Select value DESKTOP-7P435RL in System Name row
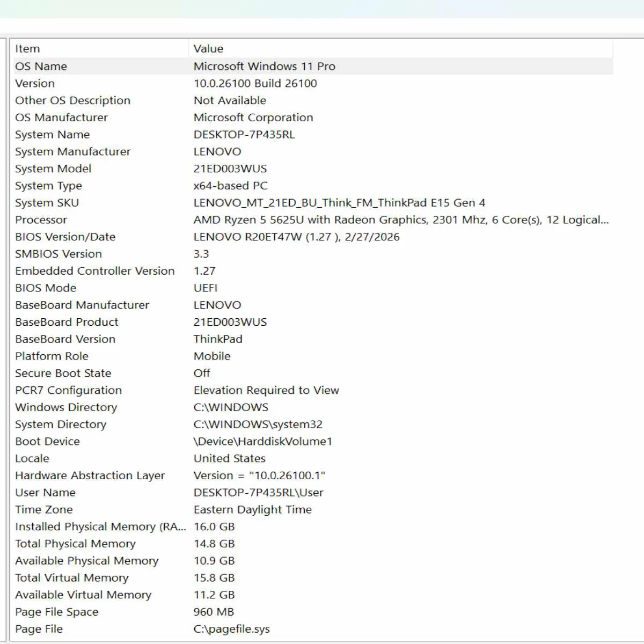This screenshot has height=644, width=644. click(244, 135)
